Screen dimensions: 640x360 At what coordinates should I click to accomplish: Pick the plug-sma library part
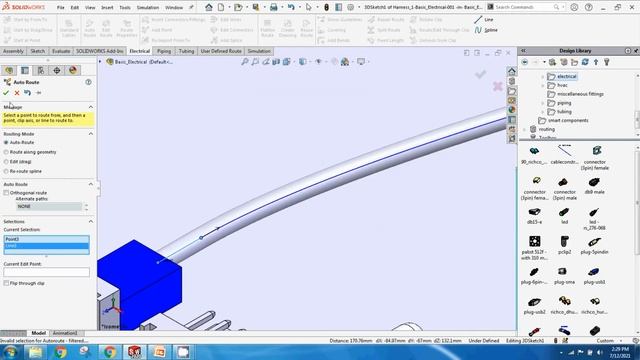click(564, 276)
